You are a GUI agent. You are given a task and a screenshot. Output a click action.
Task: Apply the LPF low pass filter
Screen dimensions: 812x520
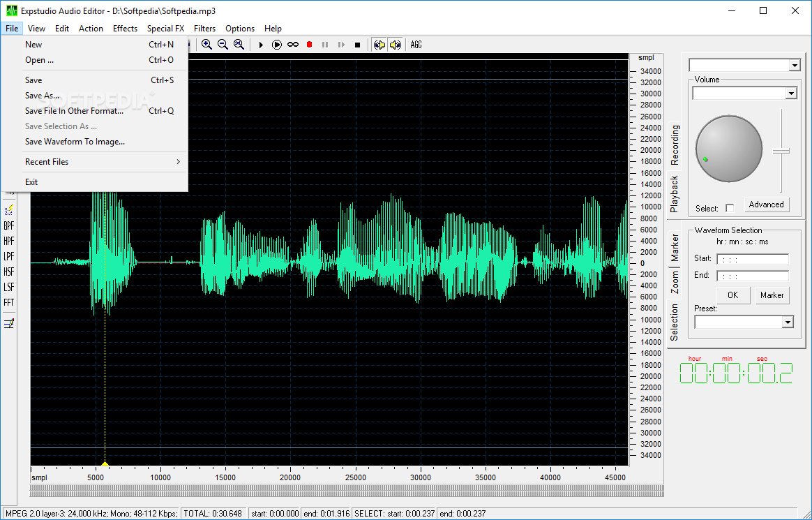[9, 256]
